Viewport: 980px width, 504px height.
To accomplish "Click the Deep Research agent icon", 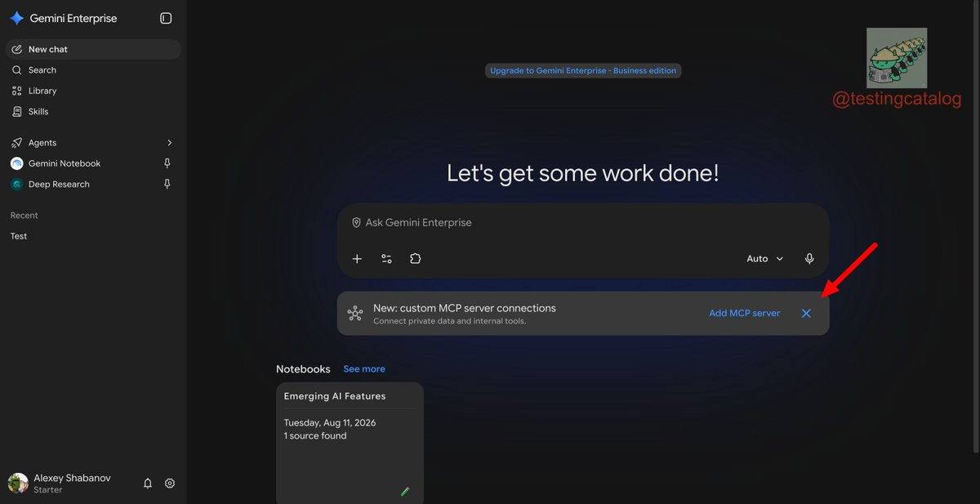I will point(16,185).
